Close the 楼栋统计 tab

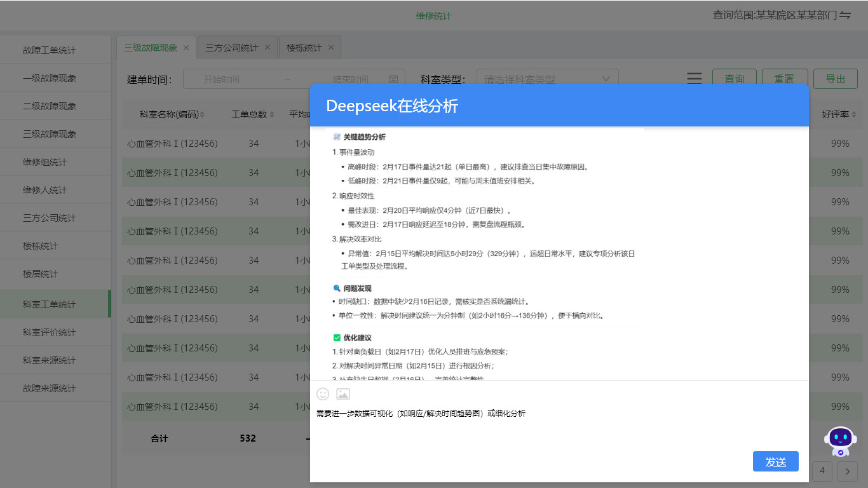(331, 48)
